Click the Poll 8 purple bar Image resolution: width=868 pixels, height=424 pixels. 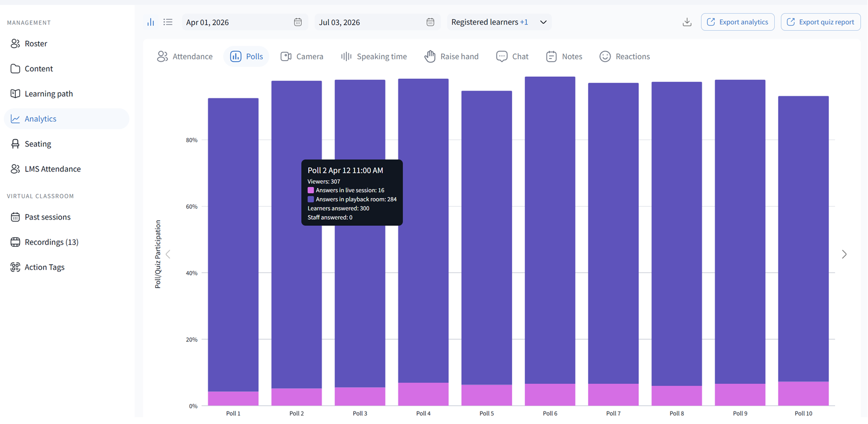tap(677, 234)
